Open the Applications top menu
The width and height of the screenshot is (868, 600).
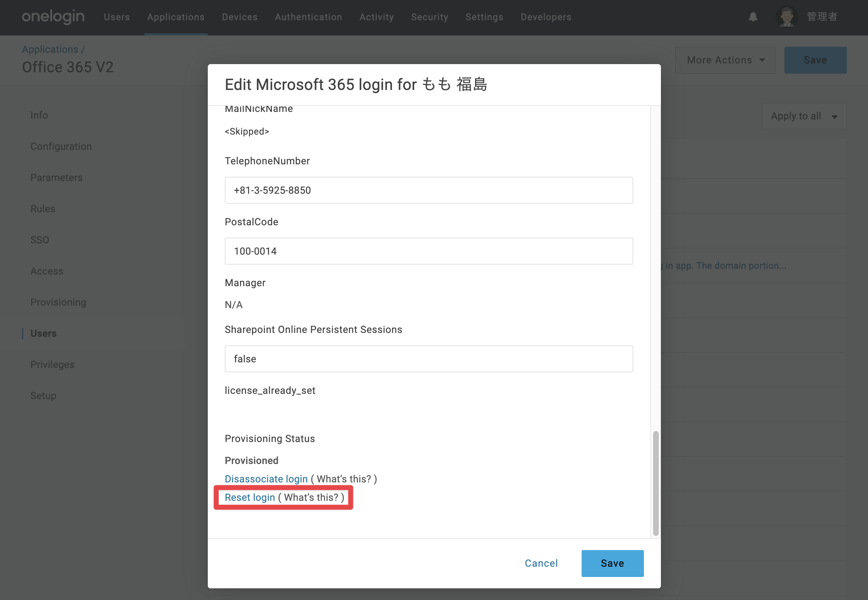[x=176, y=17]
